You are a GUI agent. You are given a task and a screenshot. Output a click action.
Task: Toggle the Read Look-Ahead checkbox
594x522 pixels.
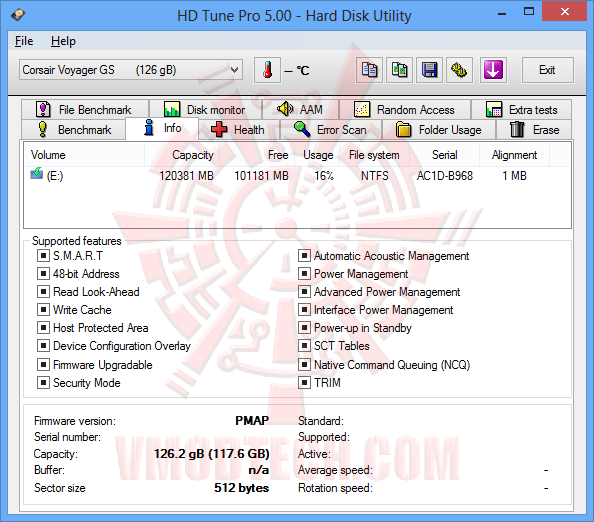(43, 292)
